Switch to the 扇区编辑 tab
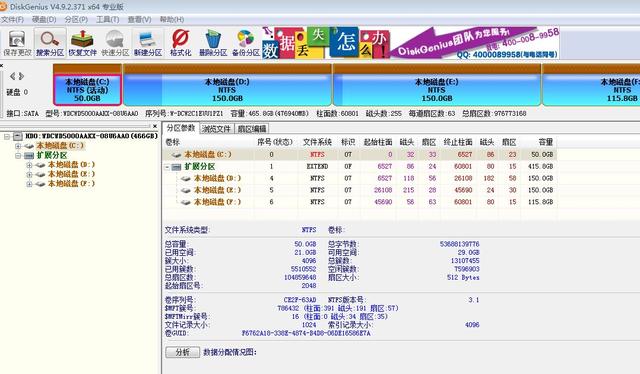This screenshot has height=374, width=640. click(252, 129)
